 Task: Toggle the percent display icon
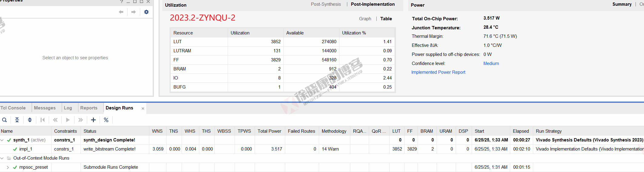pyautogui.click(x=106, y=120)
